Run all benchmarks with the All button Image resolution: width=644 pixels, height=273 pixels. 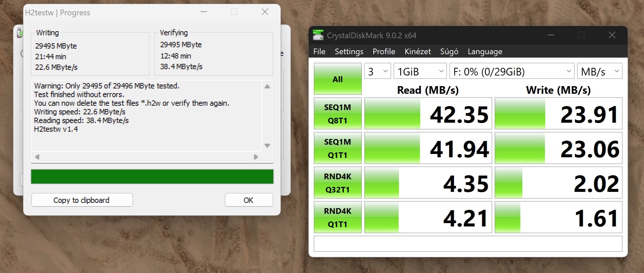tap(337, 79)
